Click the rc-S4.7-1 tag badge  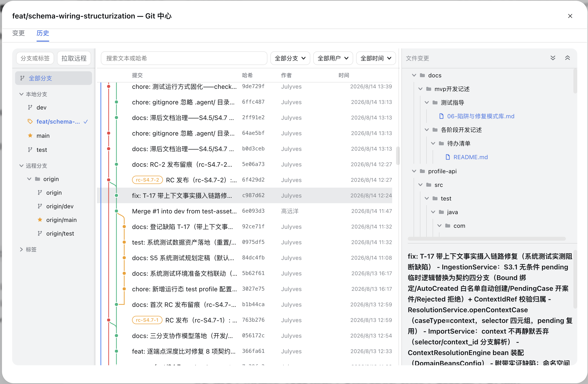click(147, 320)
